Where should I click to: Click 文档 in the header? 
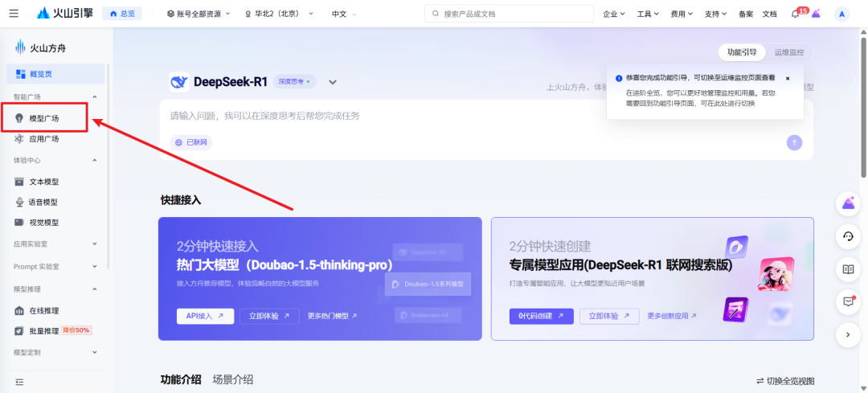769,14
